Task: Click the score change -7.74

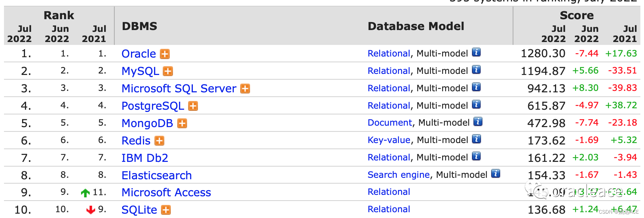Action: click(x=587, y=123)
